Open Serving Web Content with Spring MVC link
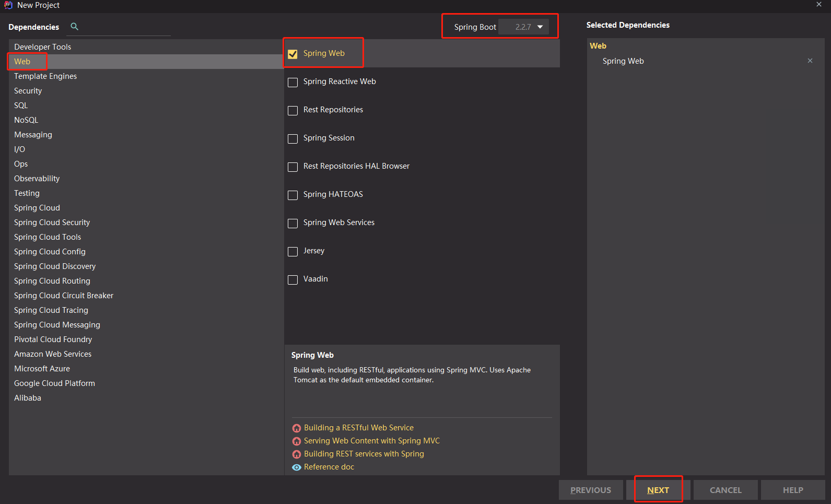 tap(372, 441)
